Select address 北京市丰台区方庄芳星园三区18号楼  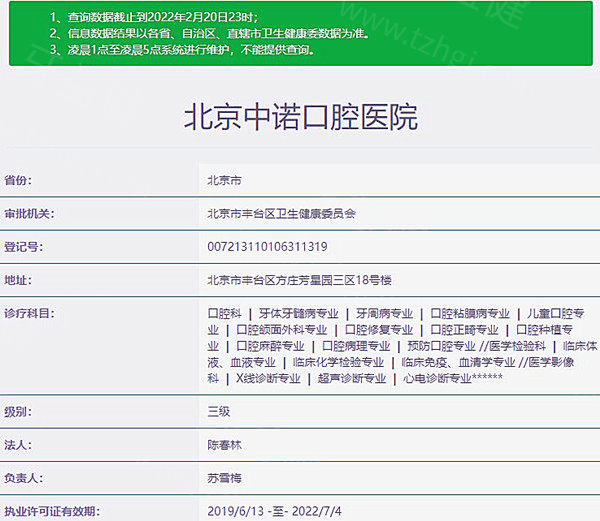pyautogui.click(x=299, y=280)
